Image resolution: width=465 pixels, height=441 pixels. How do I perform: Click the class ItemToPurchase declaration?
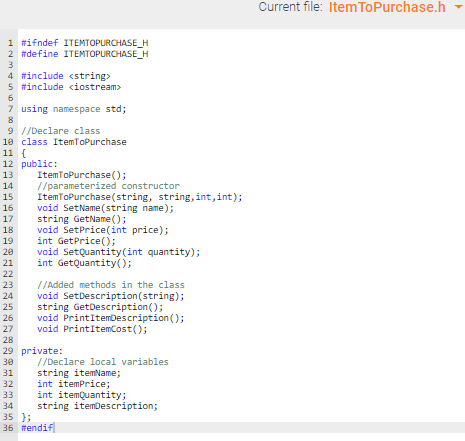(74, 142)
